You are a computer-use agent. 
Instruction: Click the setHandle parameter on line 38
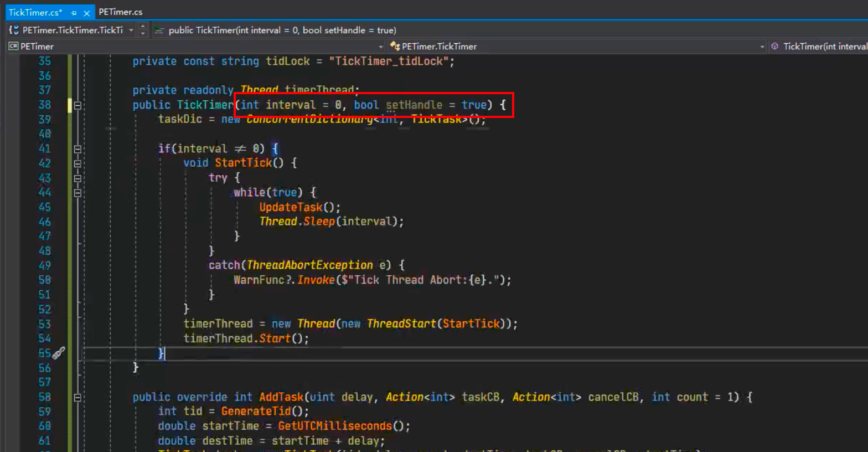[x=414, y=105]
